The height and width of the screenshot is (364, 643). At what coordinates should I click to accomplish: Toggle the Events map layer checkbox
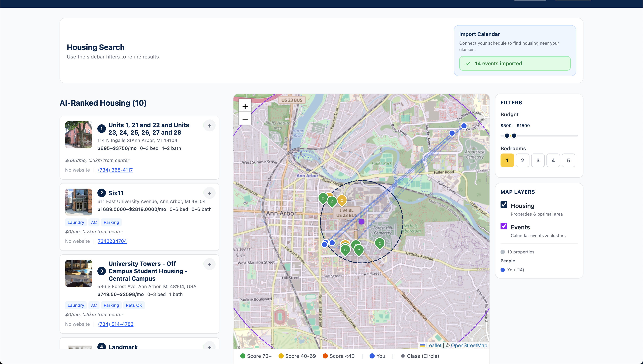click(504, 226)
